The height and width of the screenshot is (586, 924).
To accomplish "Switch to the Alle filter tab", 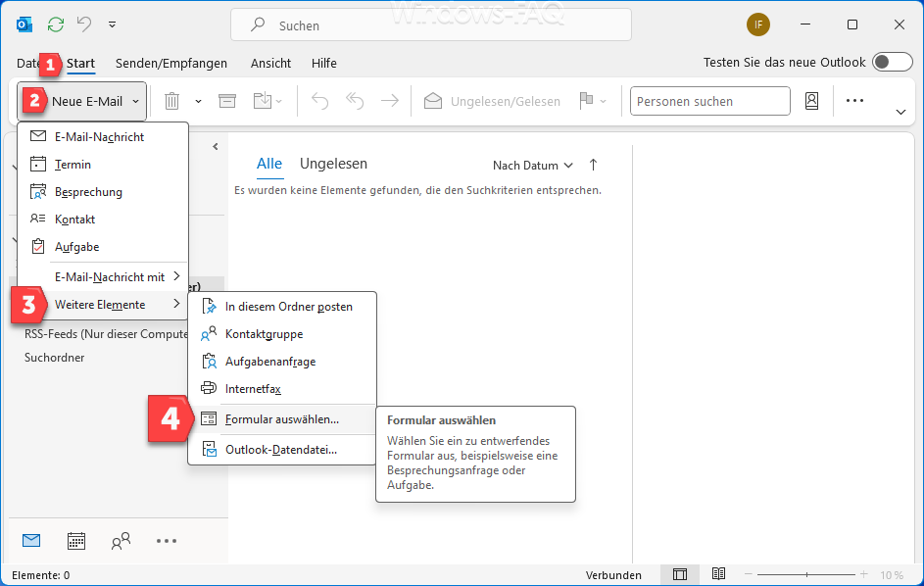I will coord(269,164).
